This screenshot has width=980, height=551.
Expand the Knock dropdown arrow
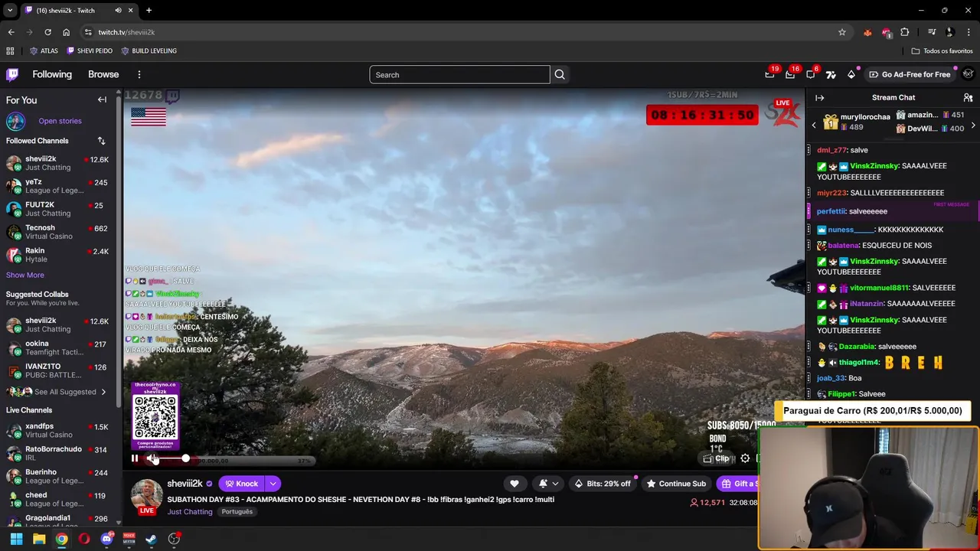click(273, 484)
